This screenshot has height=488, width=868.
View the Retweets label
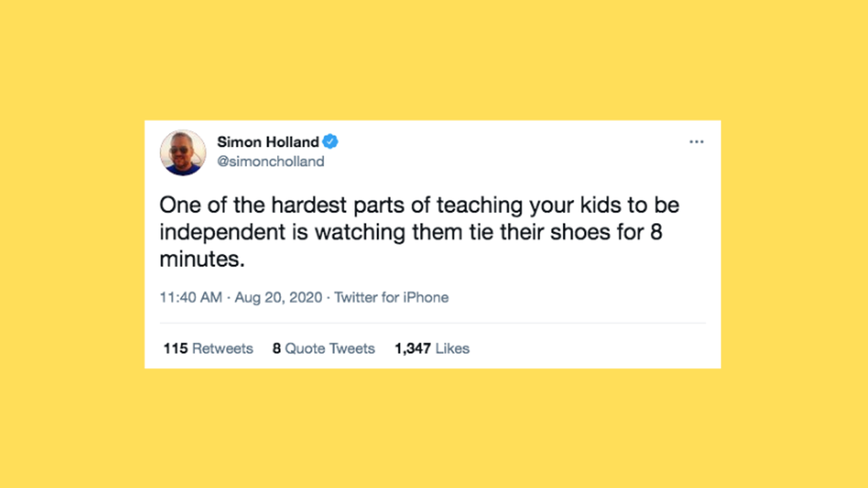[x=223, y=348]
